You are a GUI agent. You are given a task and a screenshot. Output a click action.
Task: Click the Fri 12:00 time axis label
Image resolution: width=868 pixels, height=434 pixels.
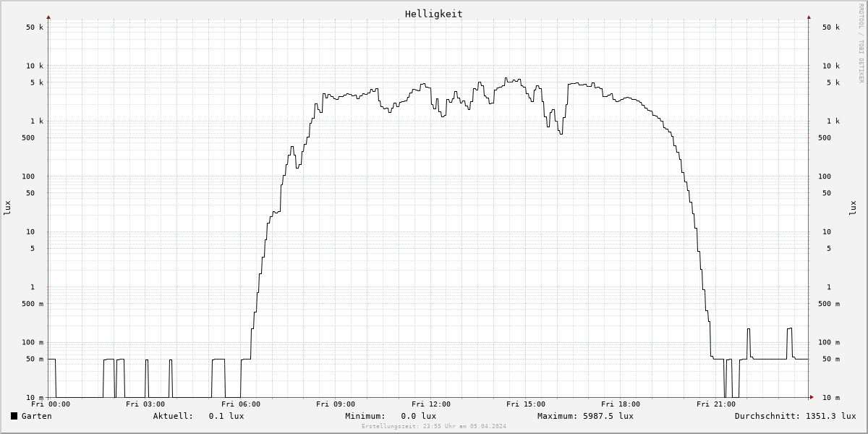coord(431,404)
